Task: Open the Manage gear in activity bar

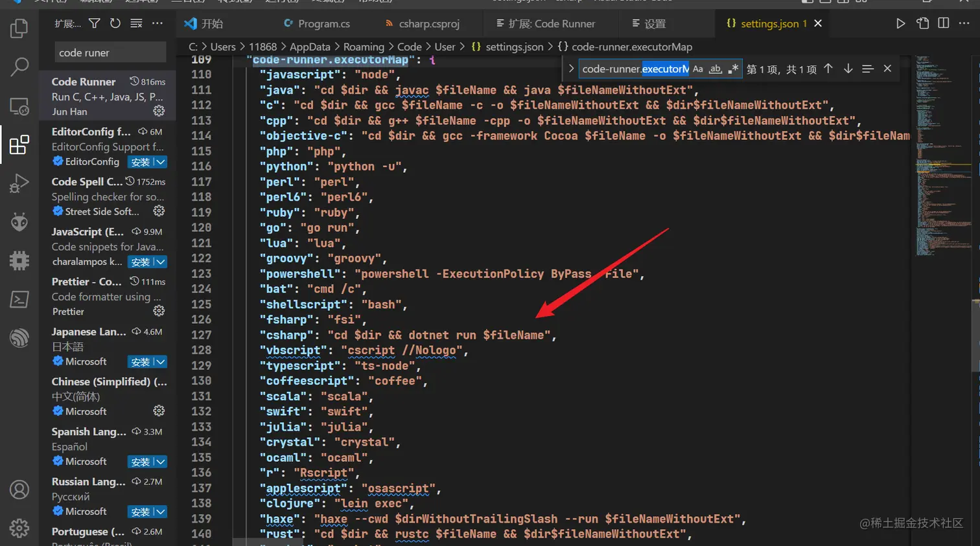Action: (x=19, y=529)
